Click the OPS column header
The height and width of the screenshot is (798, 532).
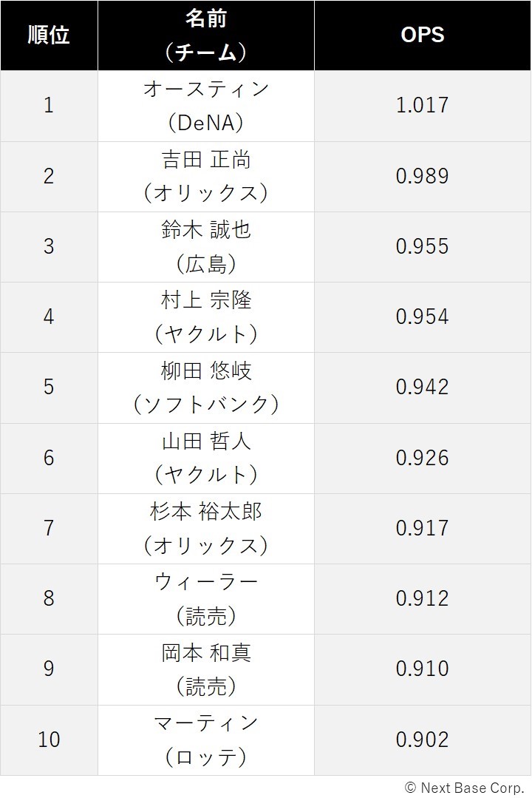(423, 35)
